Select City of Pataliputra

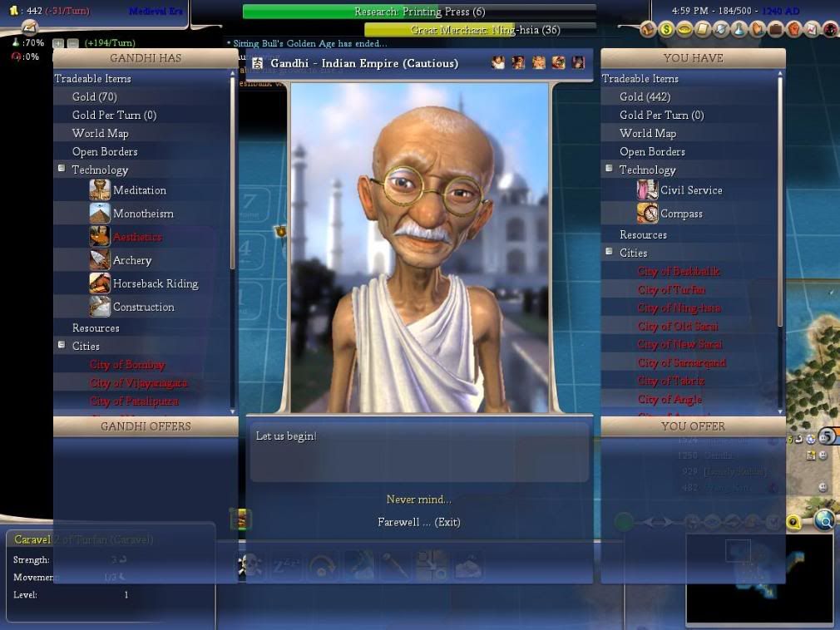point(134,401)
